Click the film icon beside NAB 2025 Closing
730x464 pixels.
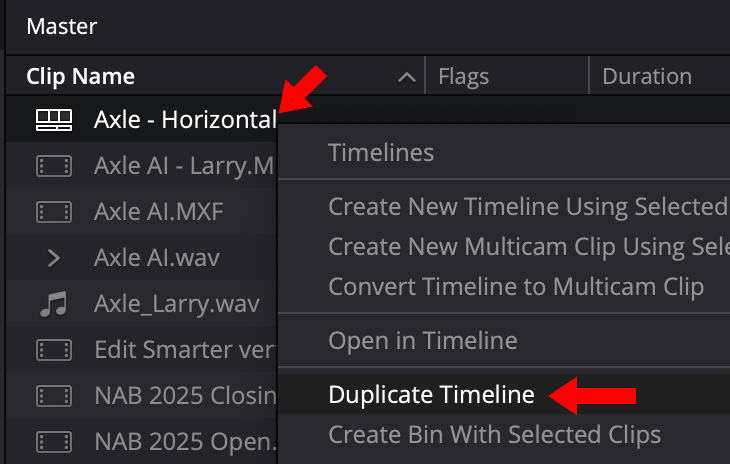[x=54, y=396]
